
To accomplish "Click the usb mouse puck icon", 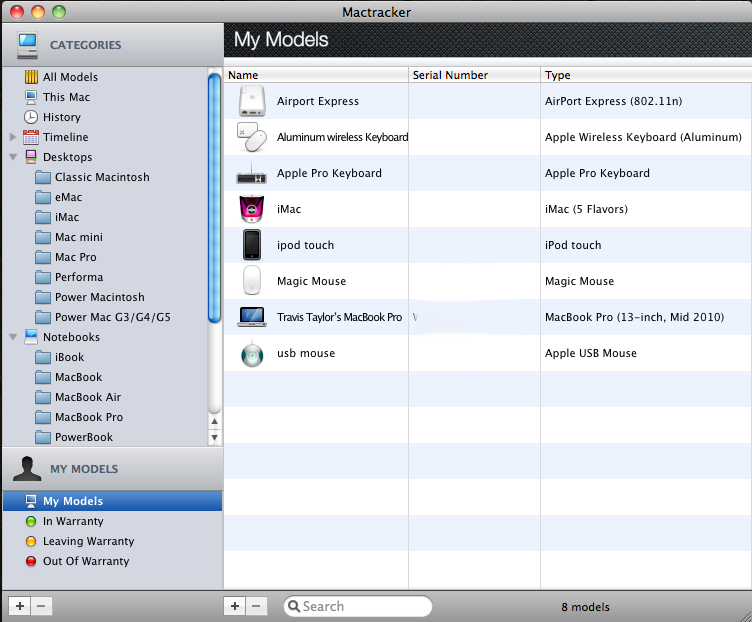I will coord(252,355).
